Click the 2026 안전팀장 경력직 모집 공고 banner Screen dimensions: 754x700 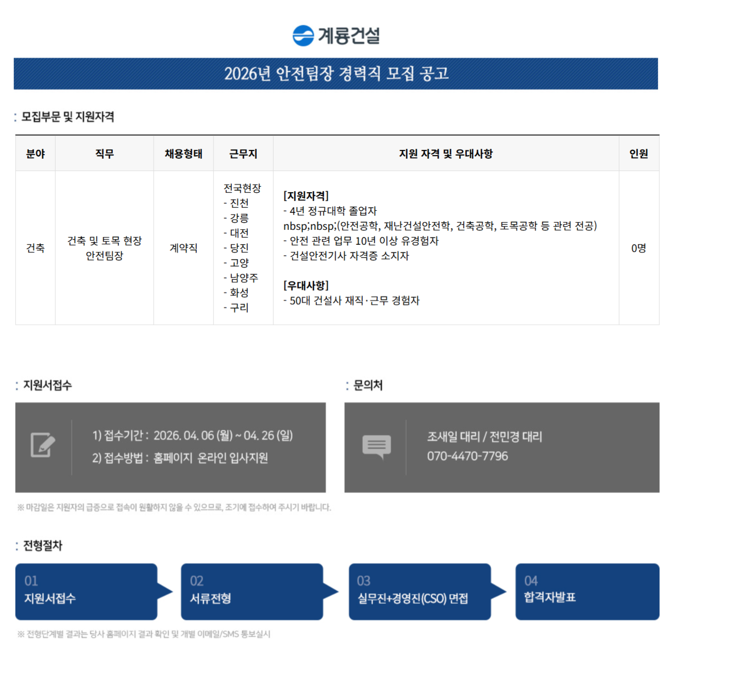[x=336, y=74]
